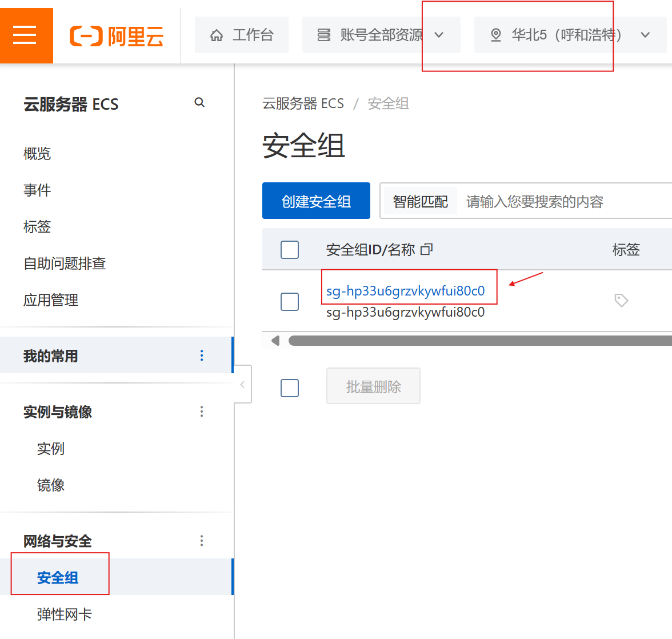Open 实例 in the sidebar

[x=51, y=449]
